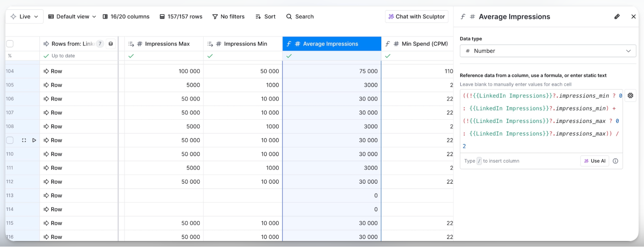This screenshot has height=247, width=644.
Task: Toggle the select-all rows checkbox
Action: click(10, 44)
